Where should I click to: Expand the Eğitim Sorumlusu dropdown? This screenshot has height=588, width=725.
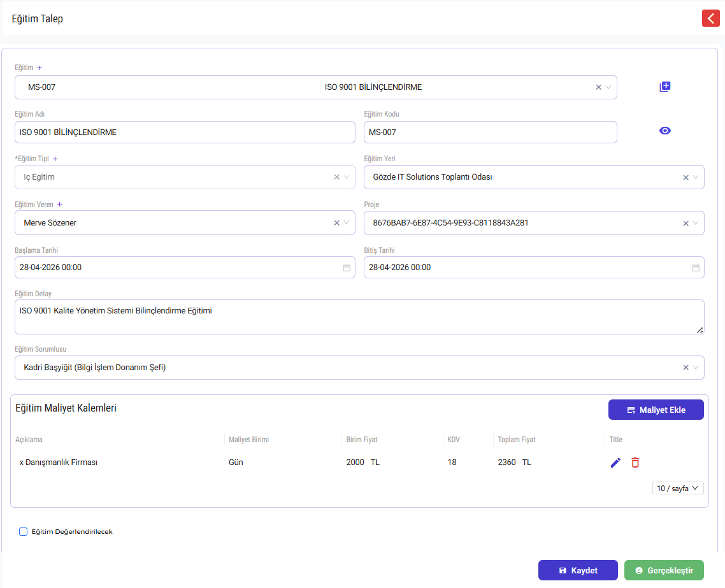[x=696, y=368]
